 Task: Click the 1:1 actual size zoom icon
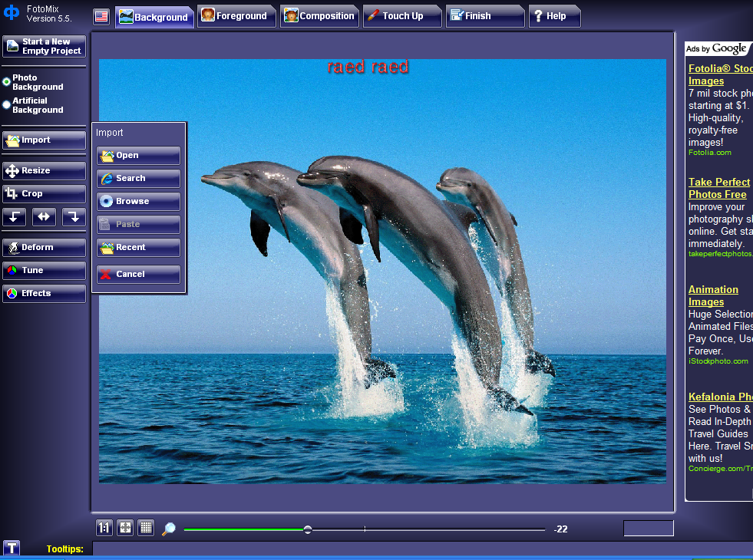point(104,528)
